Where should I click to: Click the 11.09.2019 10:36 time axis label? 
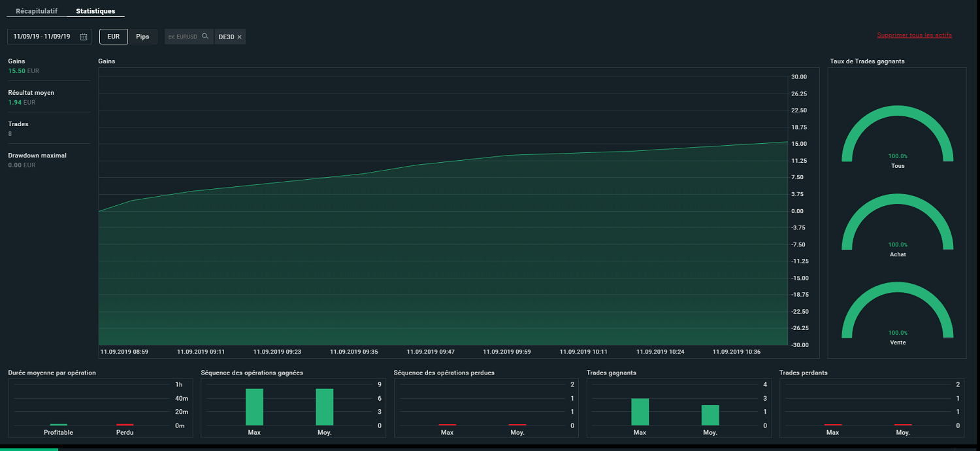pyautogui.click(x=737, y=352)
